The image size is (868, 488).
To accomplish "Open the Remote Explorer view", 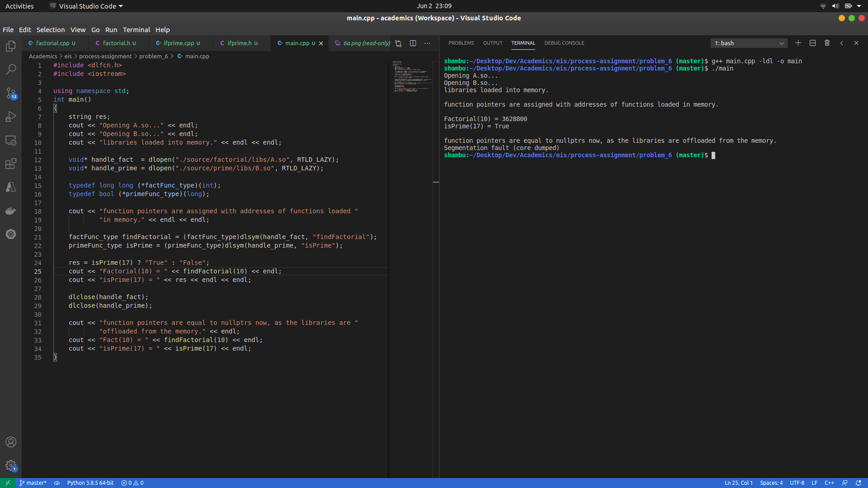I will tap(11, 140).
